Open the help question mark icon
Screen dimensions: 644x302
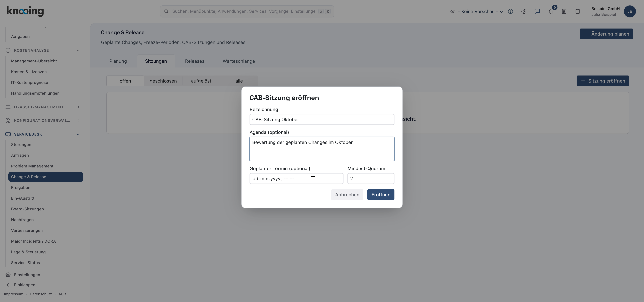pos(510,12)
